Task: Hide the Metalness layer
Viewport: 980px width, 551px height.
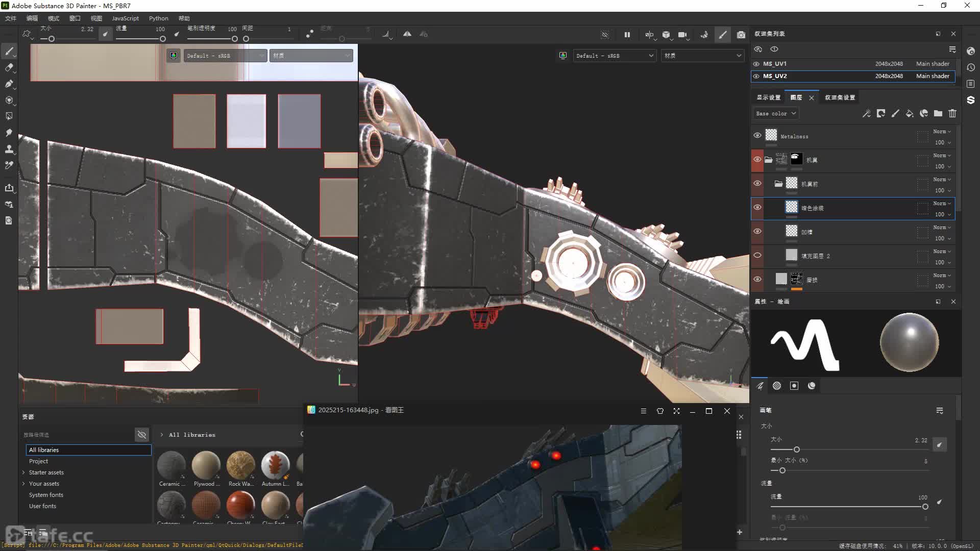Action: click(x=757, y=135)
